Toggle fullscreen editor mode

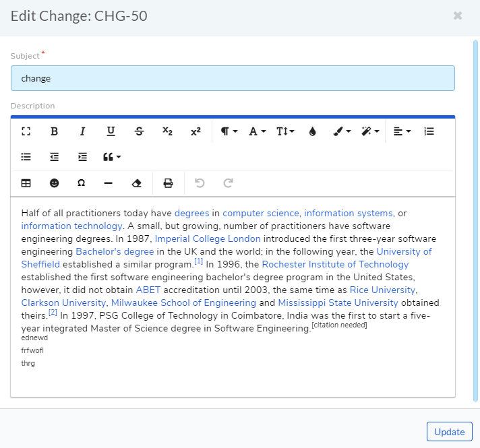[x=26, y=131]
